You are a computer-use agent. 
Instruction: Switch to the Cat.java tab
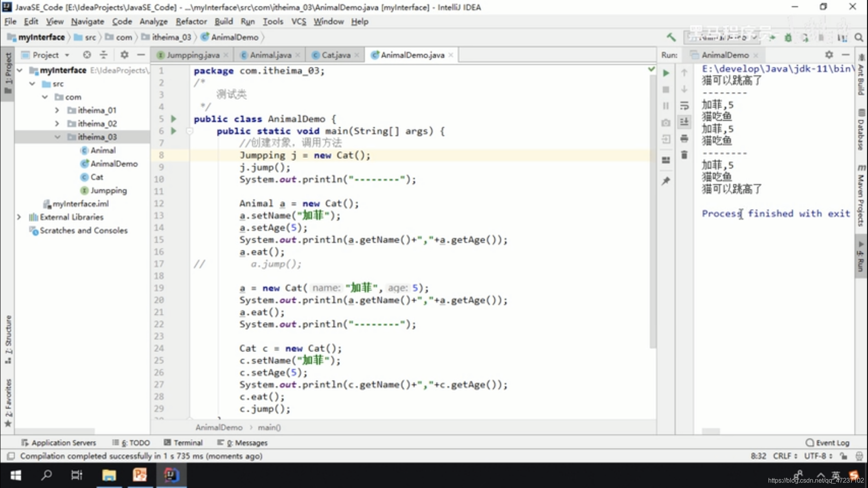point(336,55)
